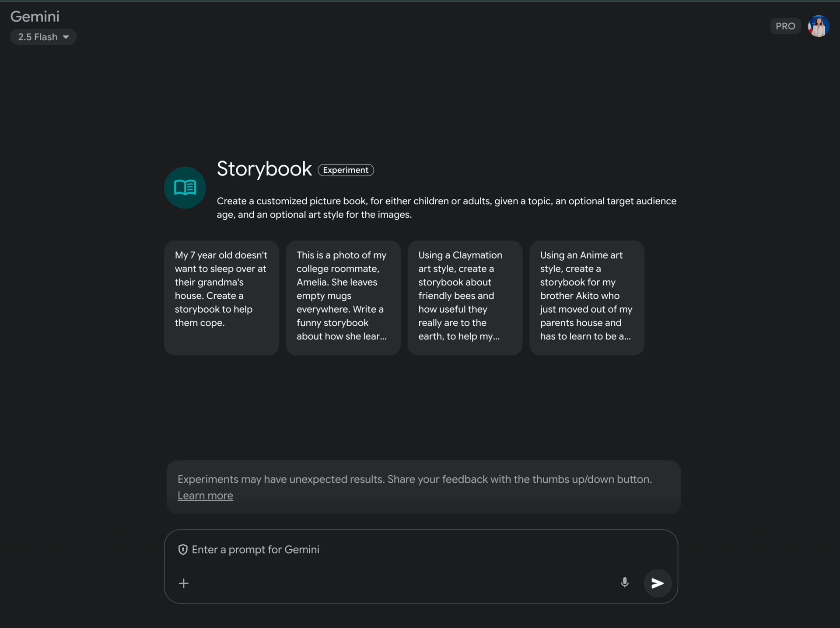Click the shield icon in prompt box
840x628 pixels.
pyautogui.click(x=183, y=549)
